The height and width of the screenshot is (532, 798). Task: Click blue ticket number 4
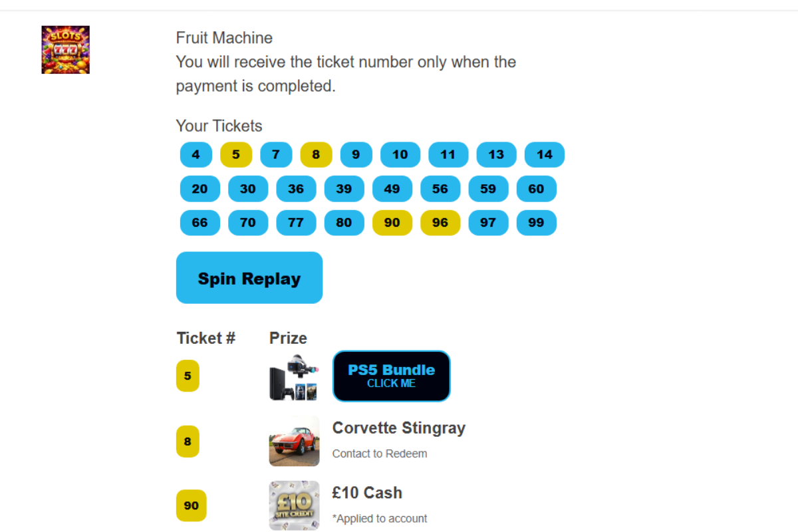coord(196,155)
